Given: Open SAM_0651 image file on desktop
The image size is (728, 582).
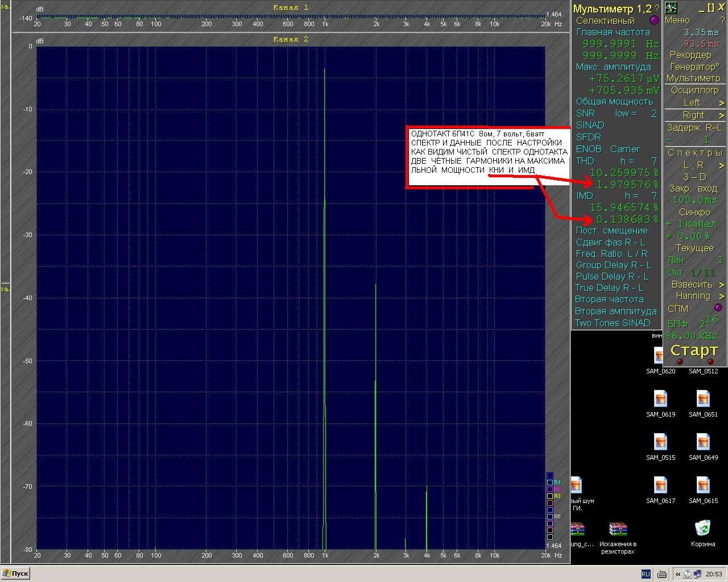Looking at the screenshot, I should point(703,403).
